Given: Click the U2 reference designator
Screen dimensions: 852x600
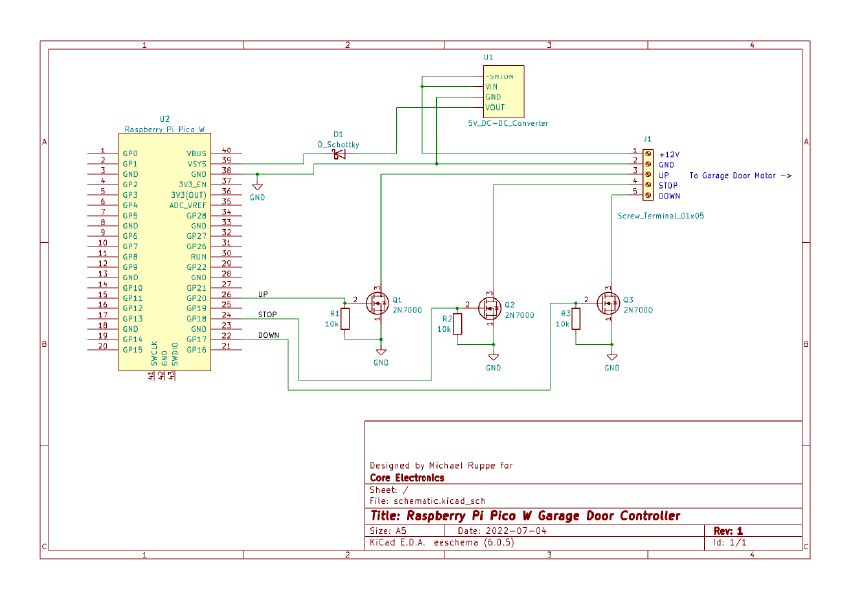Looking at the screenshot, I should (x=165, y=119).
